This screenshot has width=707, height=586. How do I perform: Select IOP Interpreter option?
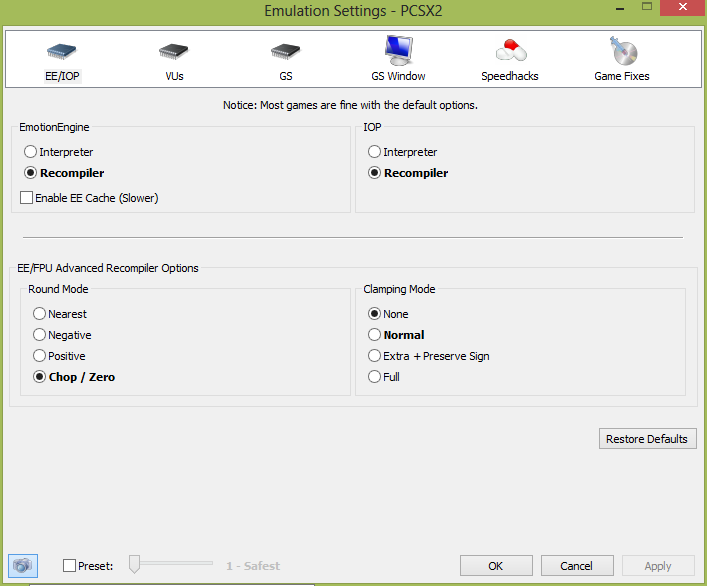403,152
